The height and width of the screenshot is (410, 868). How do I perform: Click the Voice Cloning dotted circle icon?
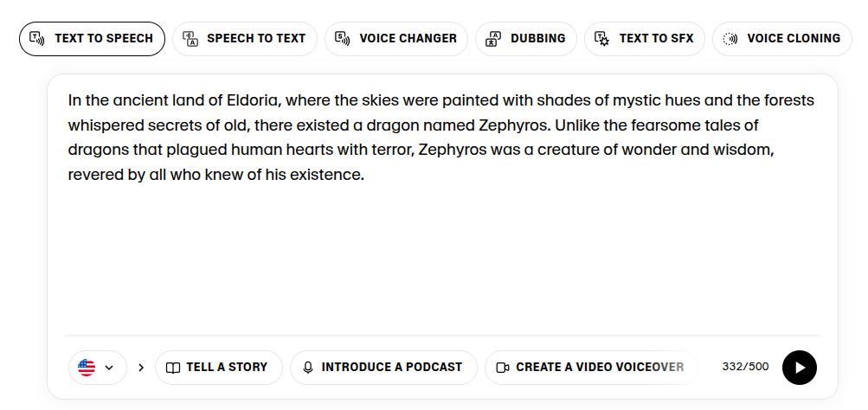click(x=730, y=38)
